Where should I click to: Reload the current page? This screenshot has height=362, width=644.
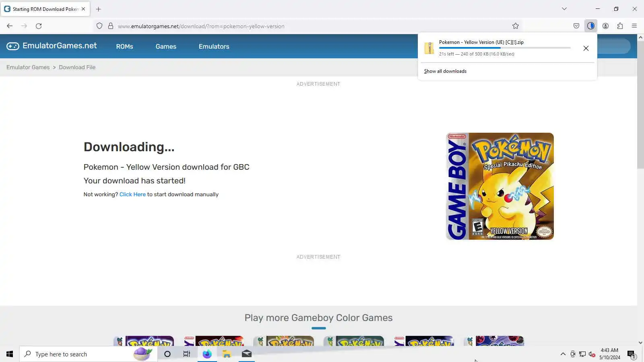click(39, 26)
